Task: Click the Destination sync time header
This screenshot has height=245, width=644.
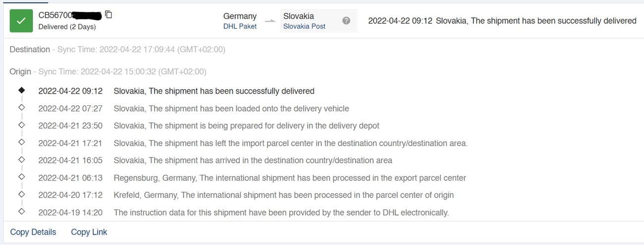Action: 117,49
